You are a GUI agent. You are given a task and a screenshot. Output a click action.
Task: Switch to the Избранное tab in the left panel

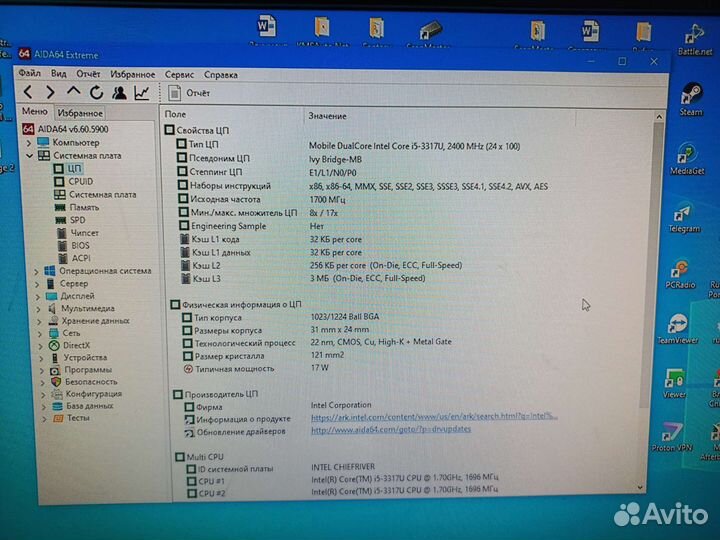(80, 113)
